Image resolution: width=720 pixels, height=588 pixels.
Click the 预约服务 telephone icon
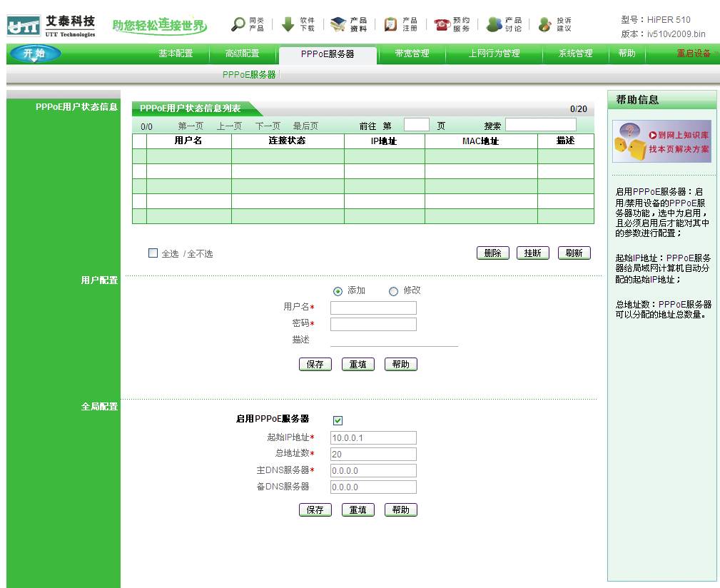442,25
